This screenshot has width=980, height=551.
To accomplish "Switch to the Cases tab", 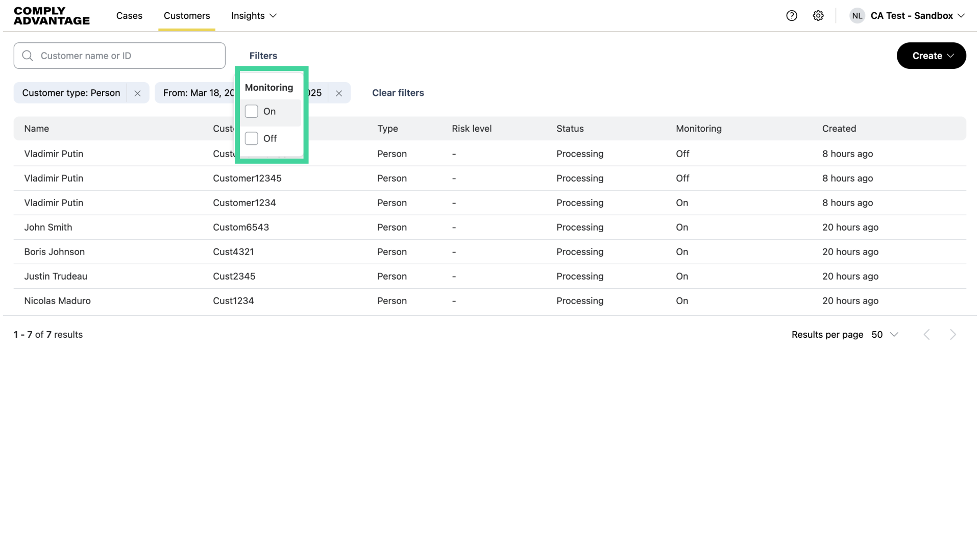I will 129,16.
